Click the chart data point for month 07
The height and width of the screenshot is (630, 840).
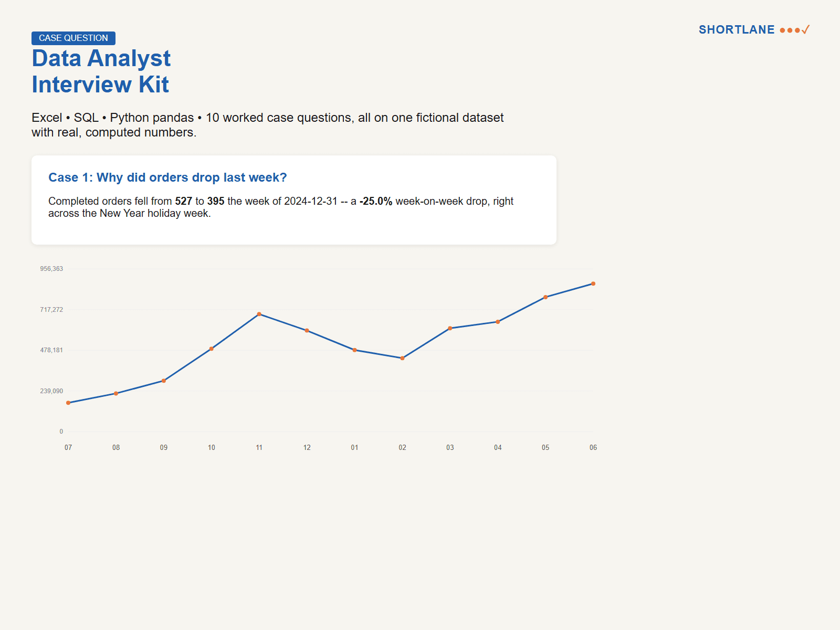tap(68, 403)
